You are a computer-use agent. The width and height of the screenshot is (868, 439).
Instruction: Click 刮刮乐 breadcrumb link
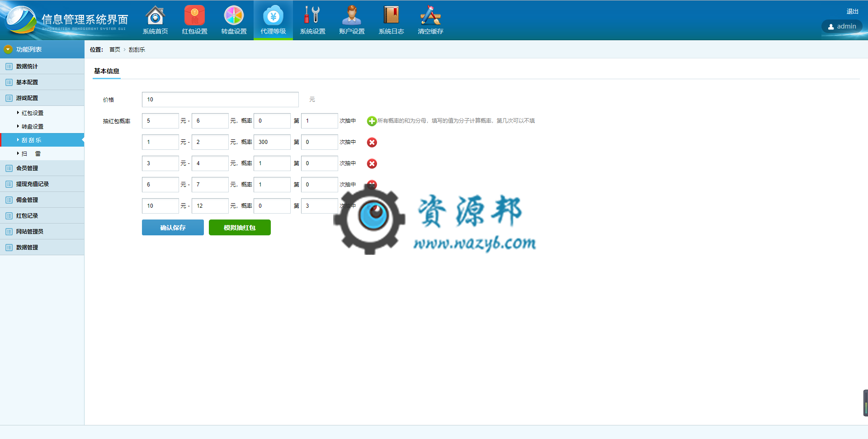pos(137,50)
